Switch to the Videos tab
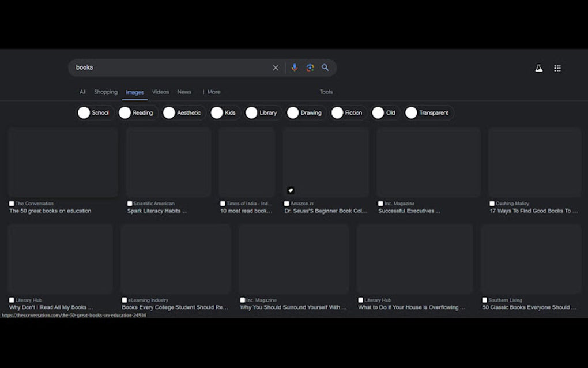This screenshot has height=368, width=588. (x=160, y=92)
